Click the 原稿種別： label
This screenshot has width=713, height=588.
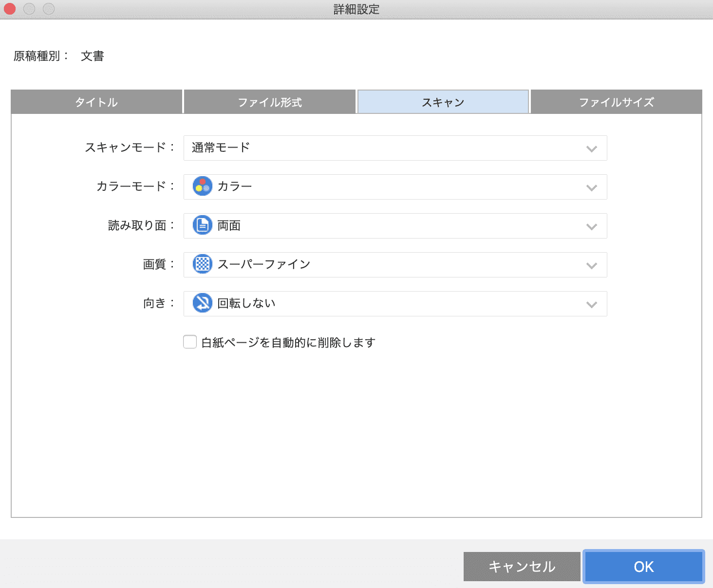[41, 56]
